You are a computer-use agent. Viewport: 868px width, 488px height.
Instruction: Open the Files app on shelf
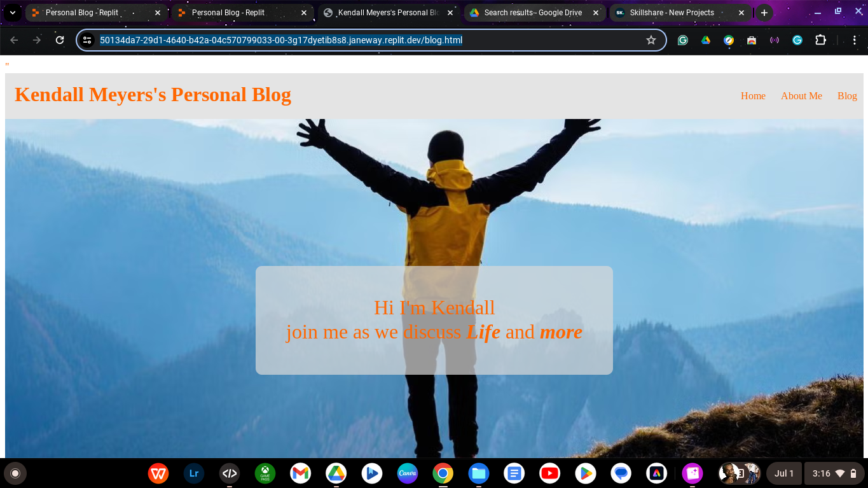479,473
